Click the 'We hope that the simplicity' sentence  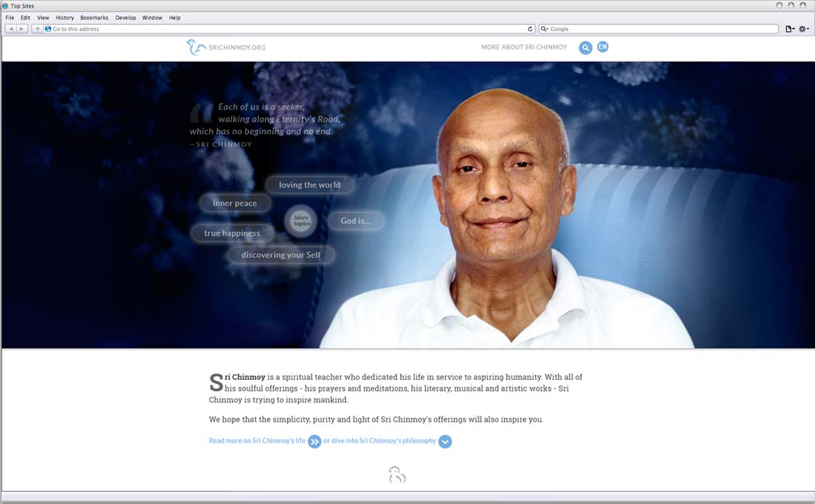(x=376, y=419)
